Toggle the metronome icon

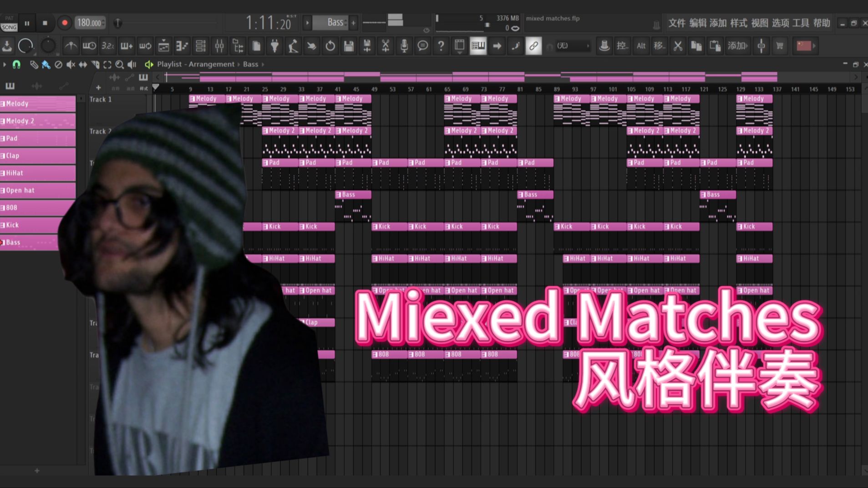coord(71,45)
